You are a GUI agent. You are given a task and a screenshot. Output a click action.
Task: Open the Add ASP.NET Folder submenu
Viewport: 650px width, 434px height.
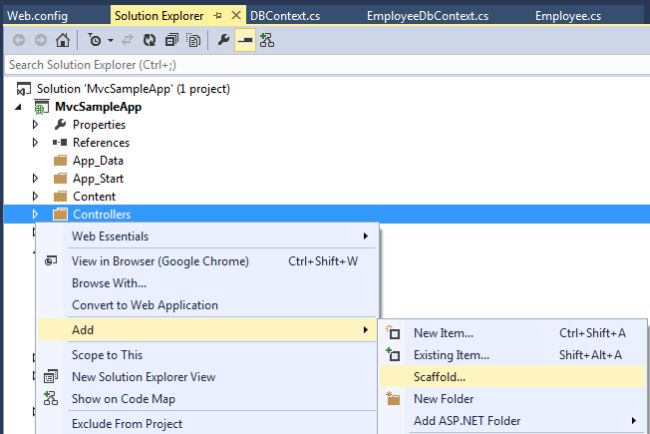(512, 421)
